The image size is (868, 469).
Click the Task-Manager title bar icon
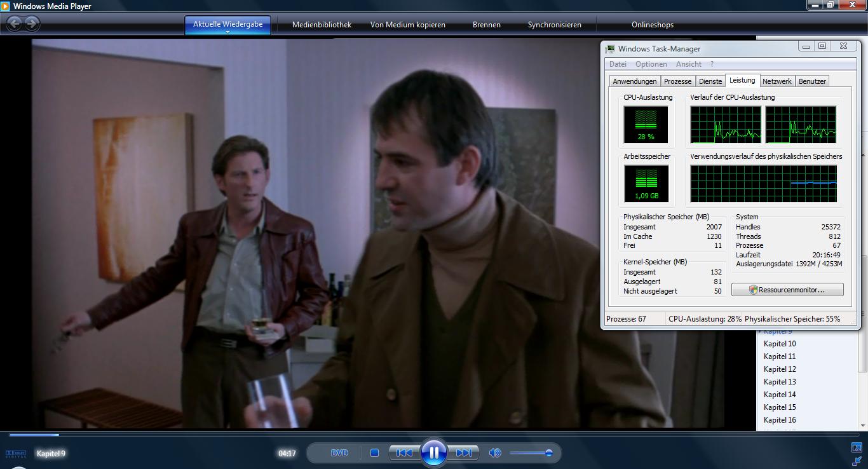[610, 49]
